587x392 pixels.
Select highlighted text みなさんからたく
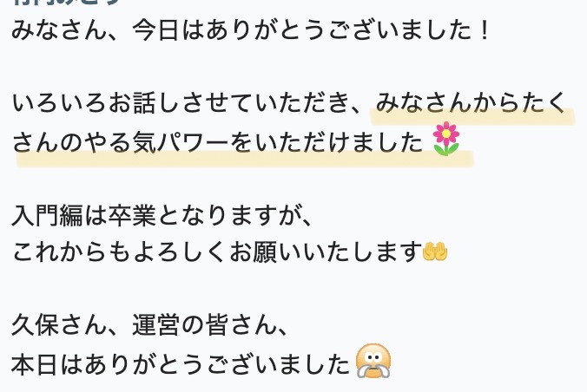(470, 103)
